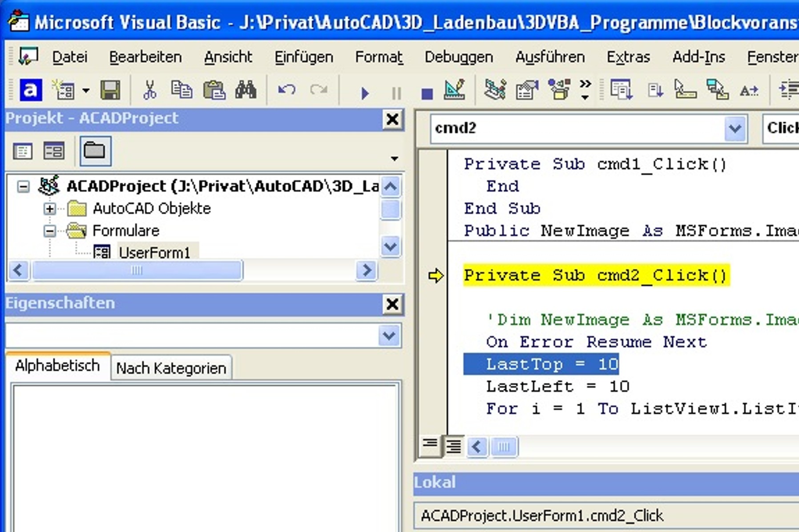Collapse the ACADProject root node
Screen dimensions: 799x532
(23, 186)
